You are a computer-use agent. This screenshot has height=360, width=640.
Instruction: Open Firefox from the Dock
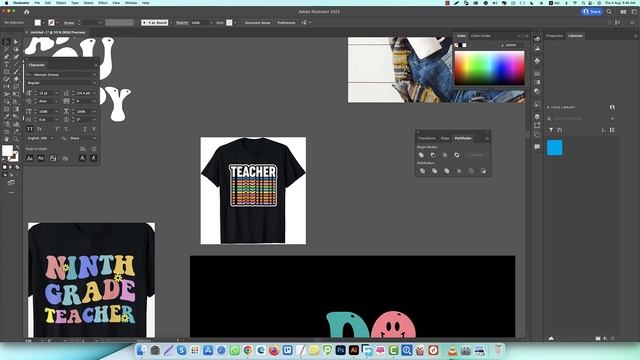[274, 350]
